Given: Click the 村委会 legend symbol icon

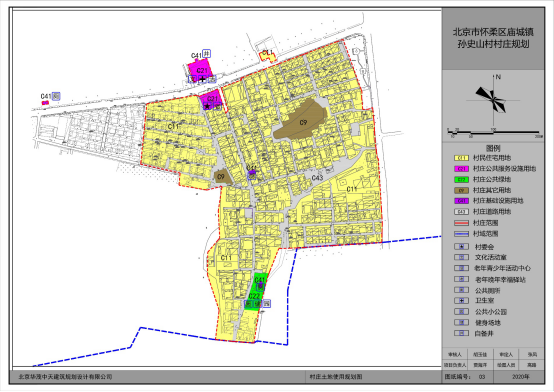Looking at the screenshot, I should [x=461, y=247].
